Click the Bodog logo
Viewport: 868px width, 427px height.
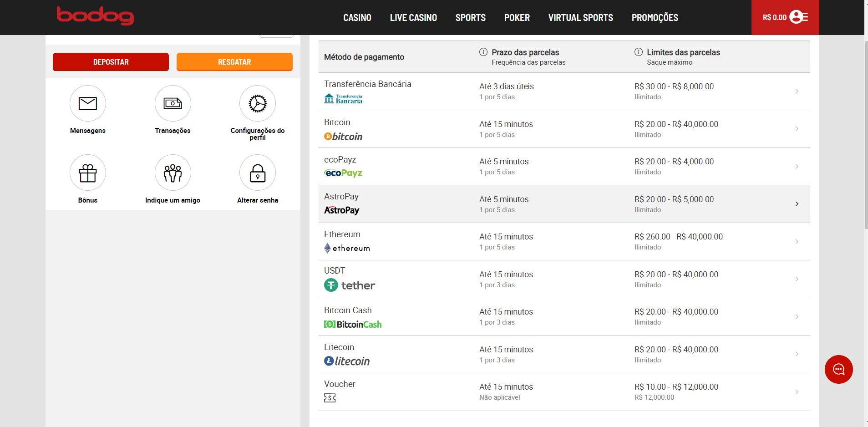click(x=95, y=16)
